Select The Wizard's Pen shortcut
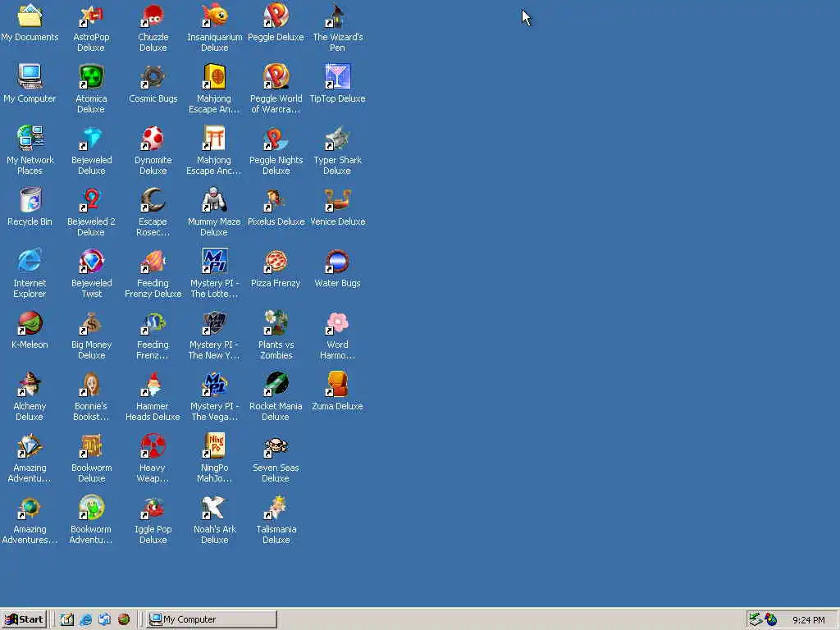 337,27
